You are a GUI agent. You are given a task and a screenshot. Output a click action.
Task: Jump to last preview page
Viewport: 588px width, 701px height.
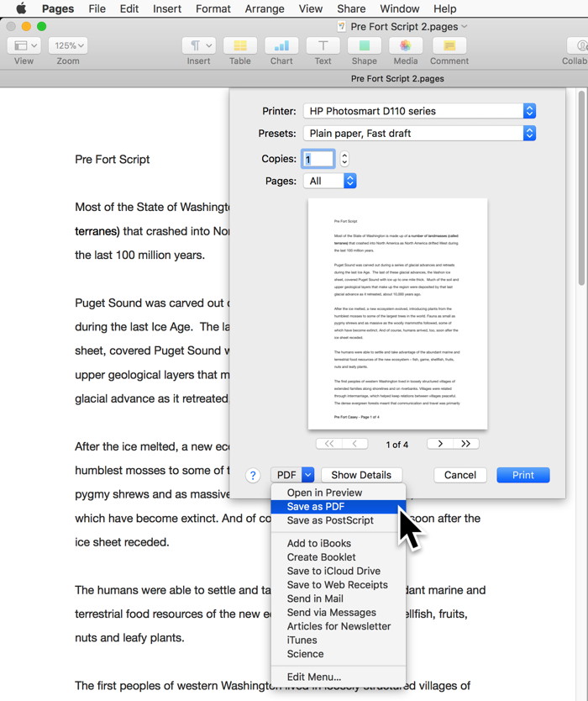click(x=466, y=444)
